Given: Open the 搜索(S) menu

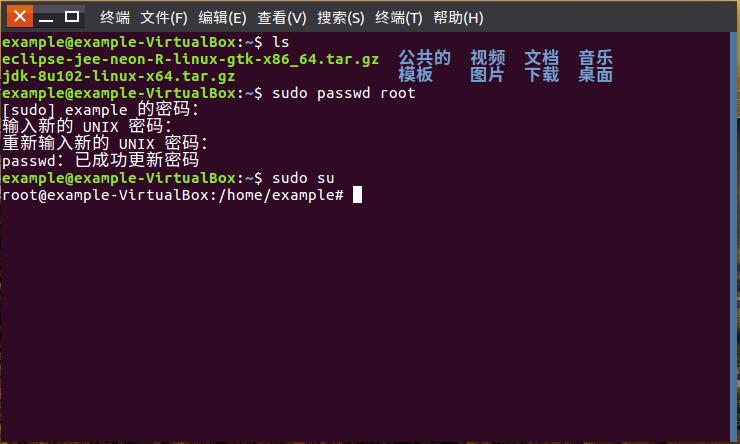Looking at the screenshot, I should click(341, 18).
